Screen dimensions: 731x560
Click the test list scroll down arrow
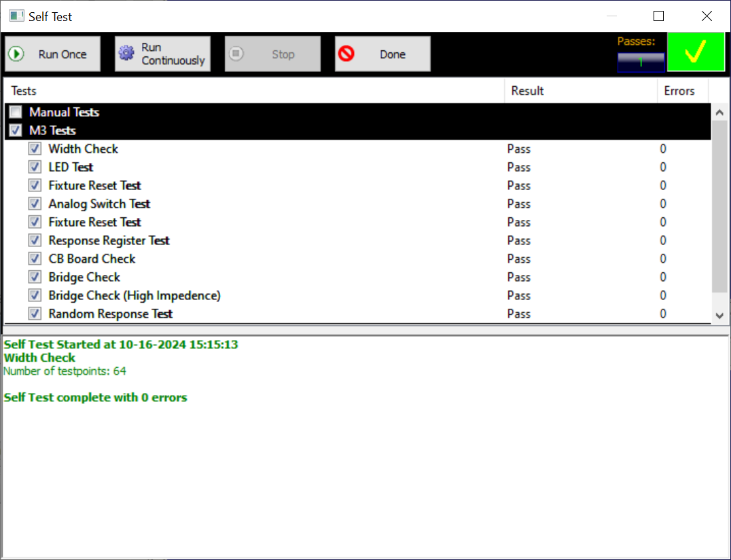point(719,316)
